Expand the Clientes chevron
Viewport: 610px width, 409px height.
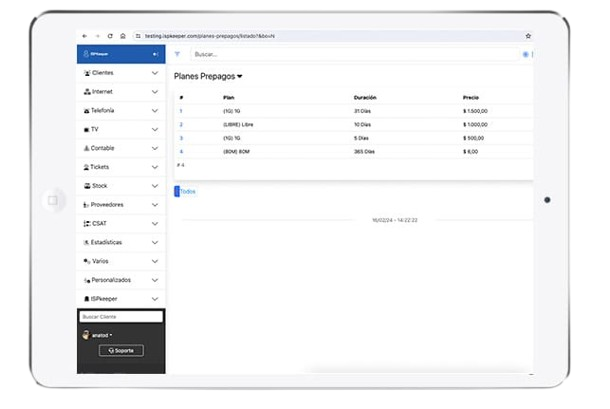(155, 73)
